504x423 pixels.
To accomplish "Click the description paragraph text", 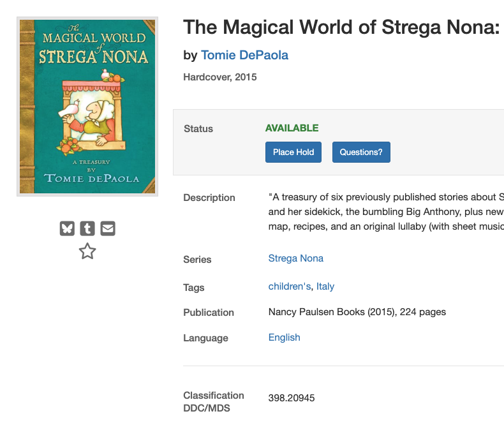I will point(386,212).
